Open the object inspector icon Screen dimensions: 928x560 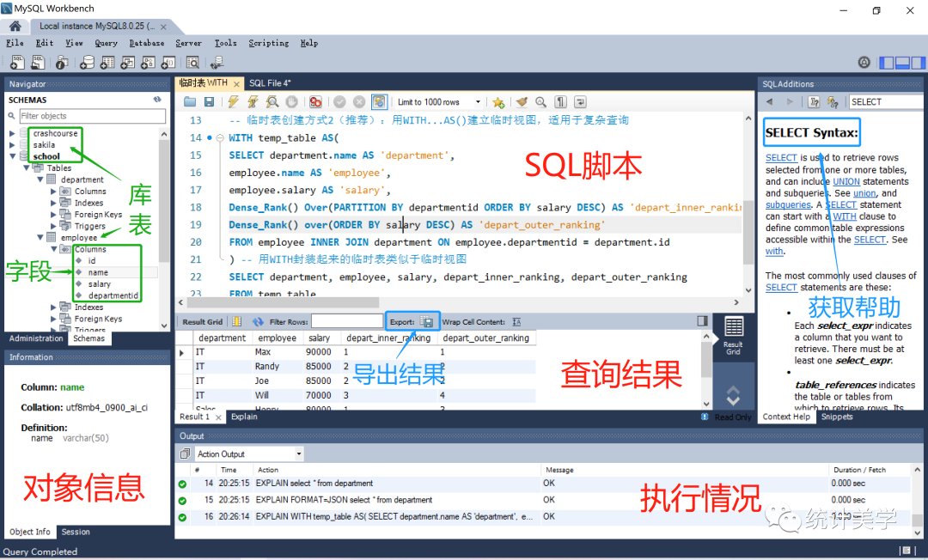(62, 62)
